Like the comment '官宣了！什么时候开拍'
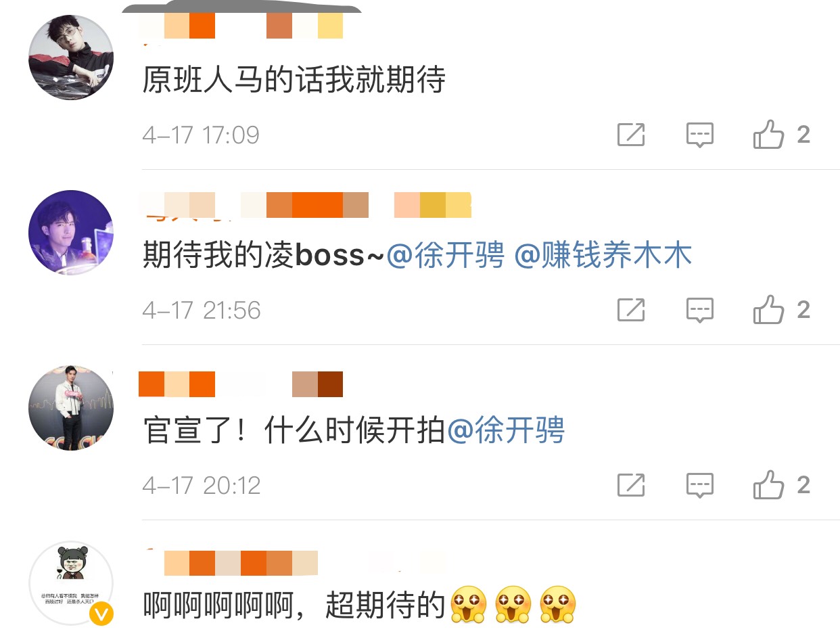 (781, 484)
